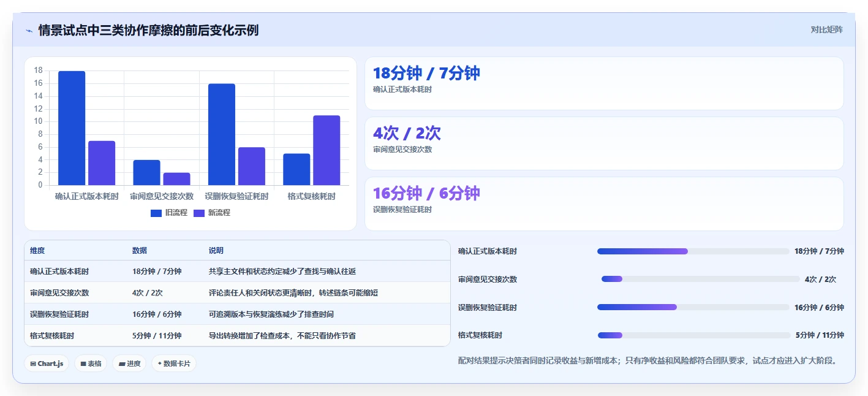Click the 审阅意见交接次数 progress row label
868x396 pixels.
(x=488, y=279)
